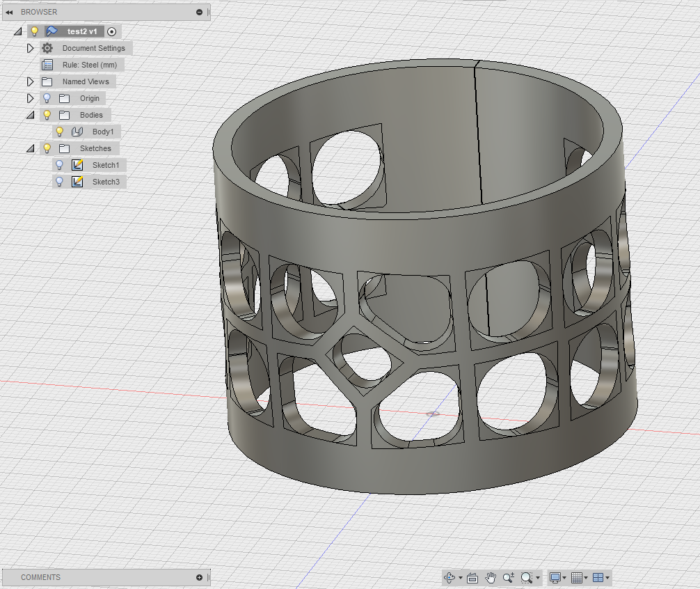Select the Zoom magnifier tool
The image size is (700, 589).
pos(509,577)
